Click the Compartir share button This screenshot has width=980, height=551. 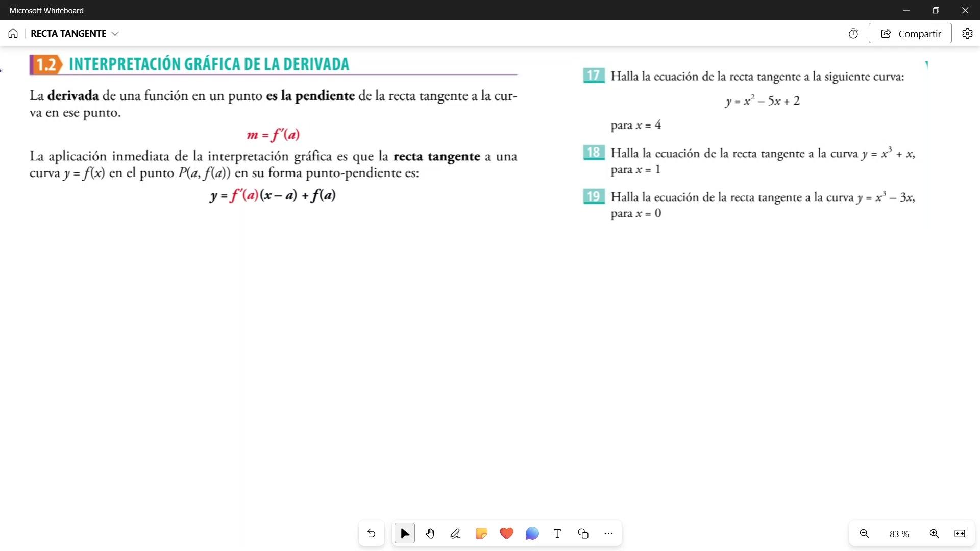pos(910,34)
